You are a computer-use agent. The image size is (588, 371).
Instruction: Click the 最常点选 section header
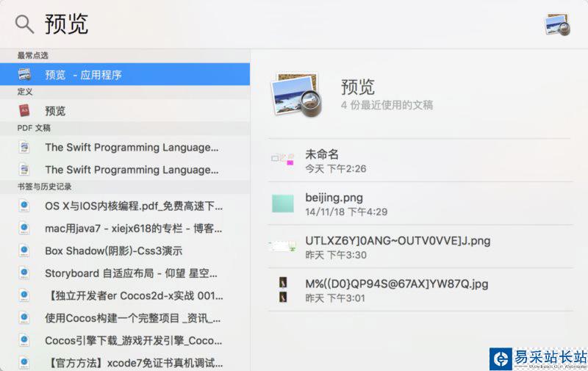click(x=32, y=55)
